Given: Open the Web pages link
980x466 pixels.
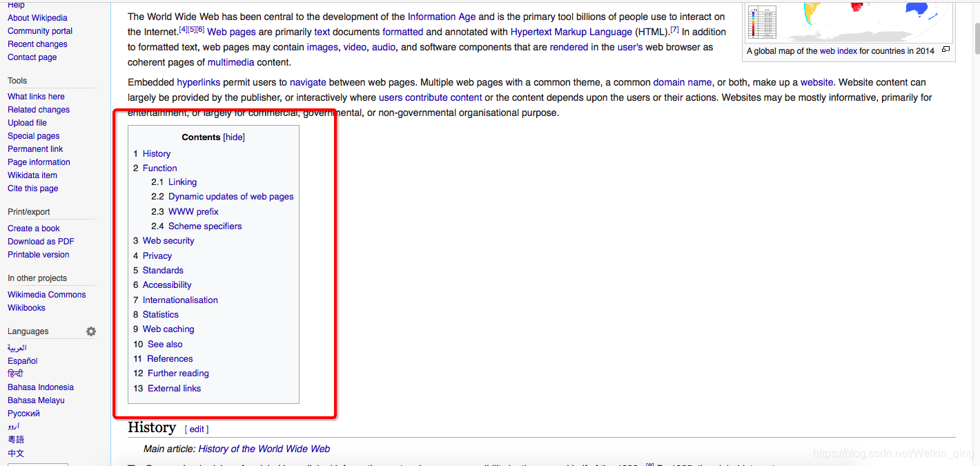Looking at the screenshot, I should tap(231, 32).
